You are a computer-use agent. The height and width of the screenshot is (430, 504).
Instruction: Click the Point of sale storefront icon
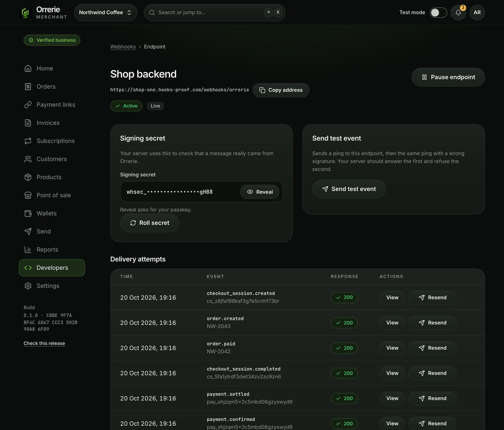(28, 195)
